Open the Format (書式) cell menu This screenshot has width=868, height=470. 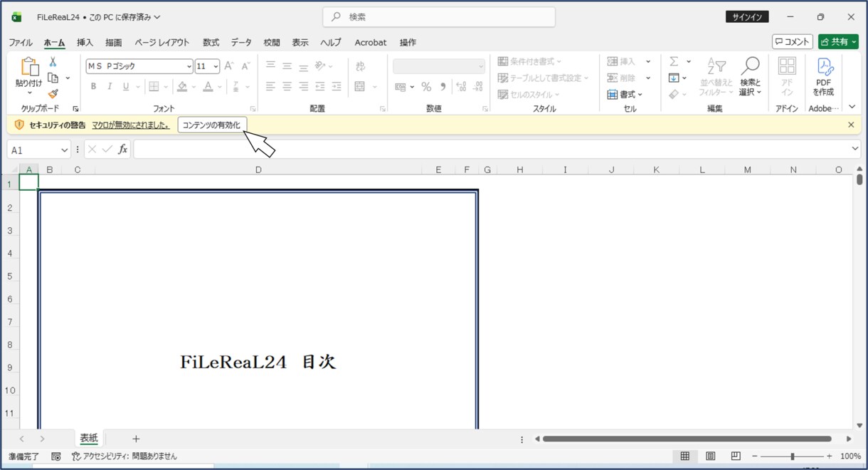click(625, 94)
